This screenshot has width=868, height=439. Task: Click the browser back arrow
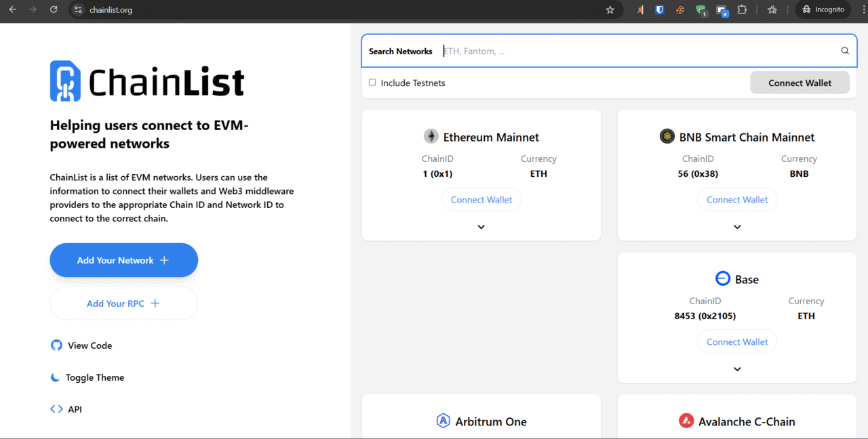tap(12, 9)
